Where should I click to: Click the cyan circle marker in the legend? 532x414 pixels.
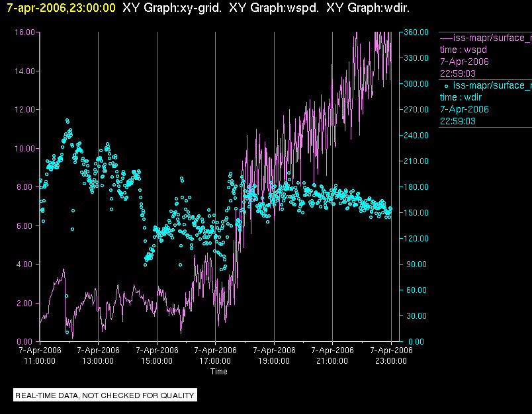(446, 87)
